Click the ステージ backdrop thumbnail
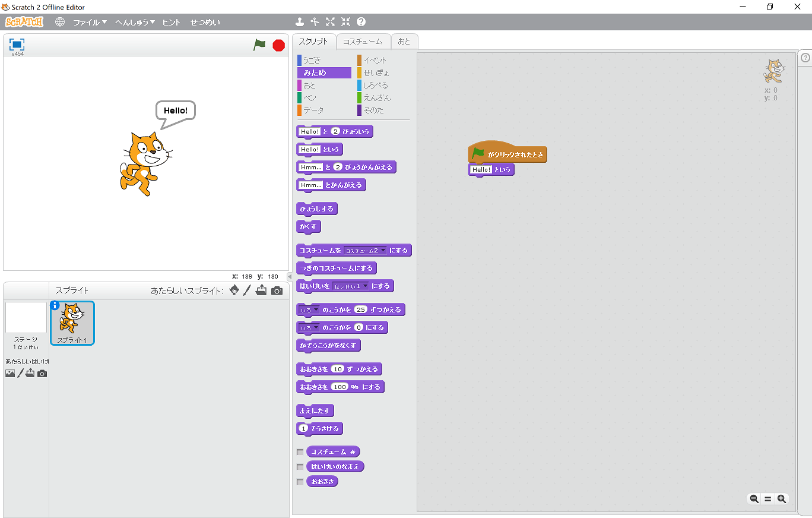Image resolution: width=812 pixels, height=518 pixels. (26, 318)
